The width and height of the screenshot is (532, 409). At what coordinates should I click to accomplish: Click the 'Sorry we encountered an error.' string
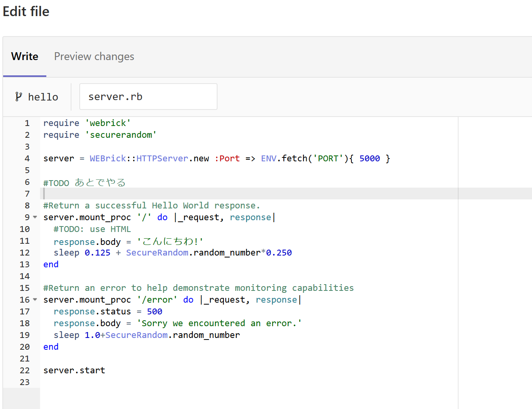[219, 323]
